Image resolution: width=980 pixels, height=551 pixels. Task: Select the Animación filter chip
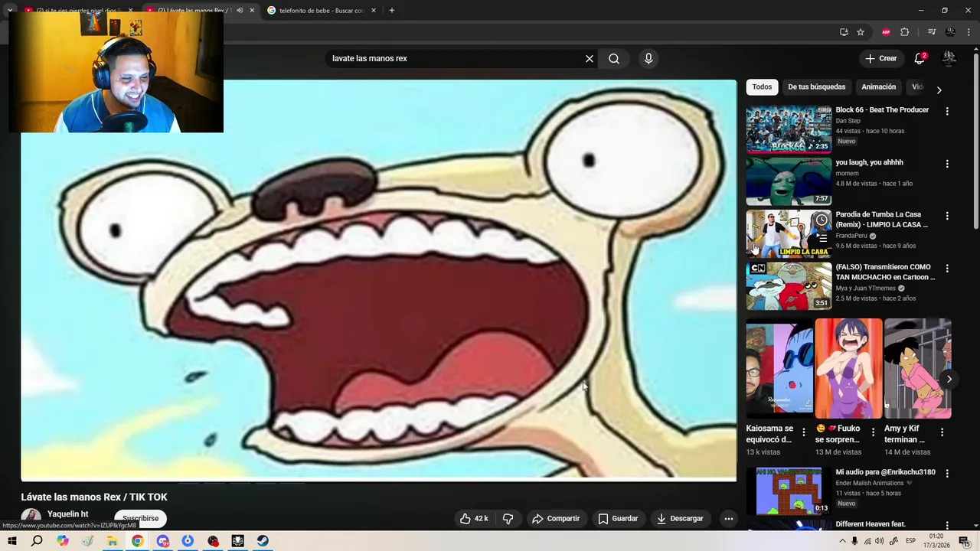click(878, 87)
